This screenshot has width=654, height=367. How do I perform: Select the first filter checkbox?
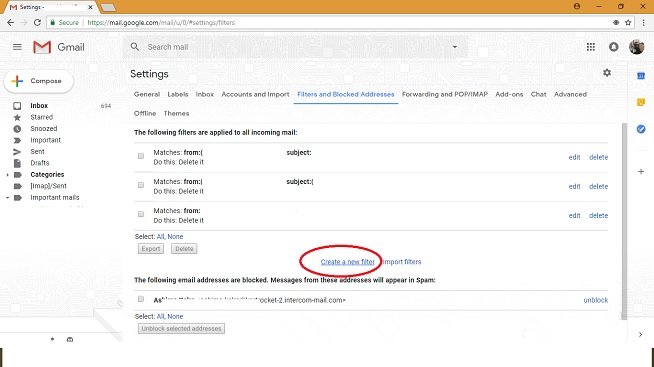(x=141, y=156)
